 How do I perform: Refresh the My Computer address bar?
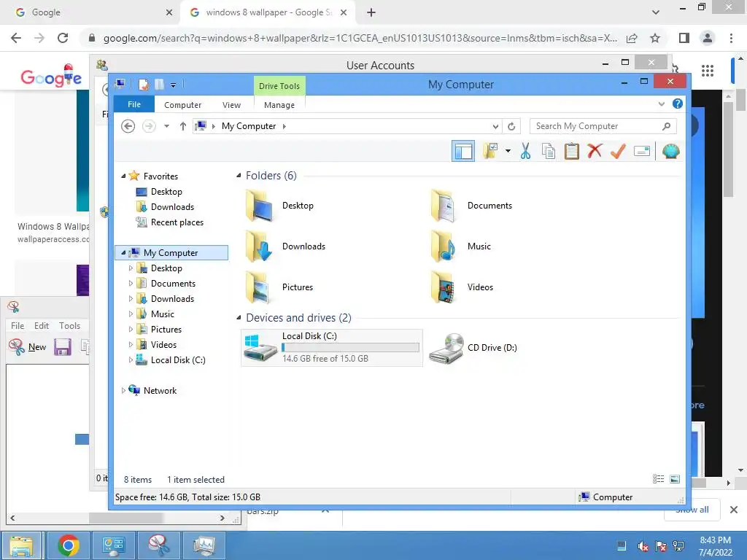[x=511, y=126]
